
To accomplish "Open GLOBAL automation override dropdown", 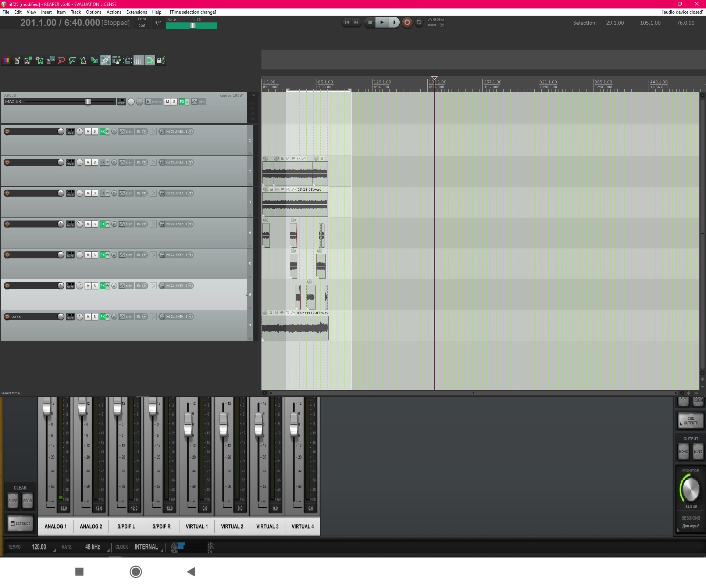I will (442, 25).
